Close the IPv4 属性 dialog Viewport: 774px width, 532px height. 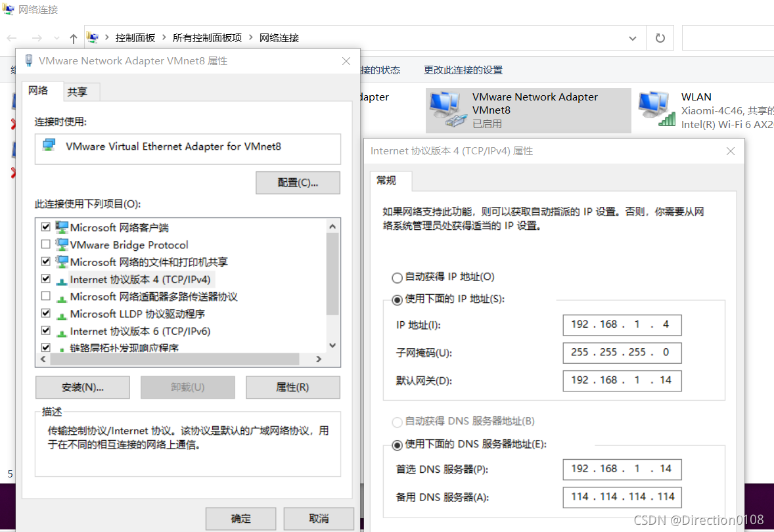[731, 151]
